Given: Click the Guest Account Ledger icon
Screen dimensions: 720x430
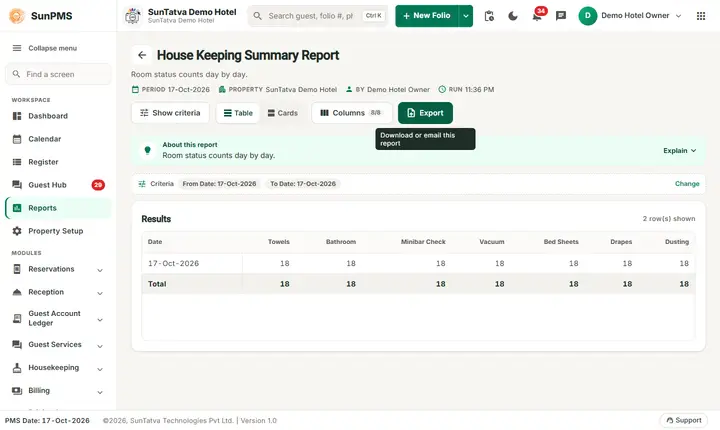Looking at the screenshot, I should point(17,318).
